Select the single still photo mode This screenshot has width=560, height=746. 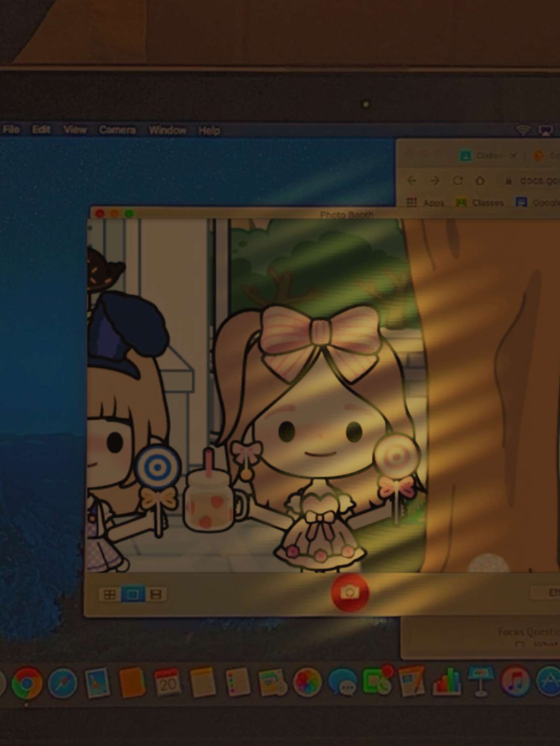(133, 595)
